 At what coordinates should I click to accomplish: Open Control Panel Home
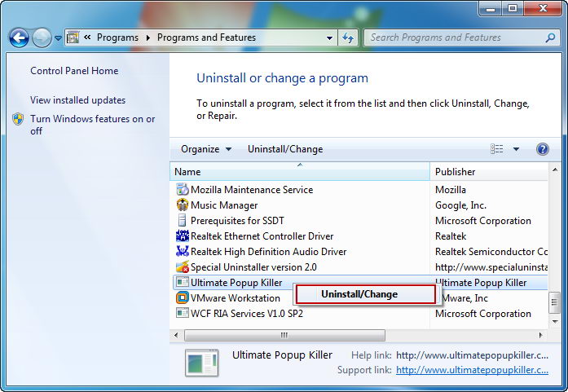coord(74,71)
